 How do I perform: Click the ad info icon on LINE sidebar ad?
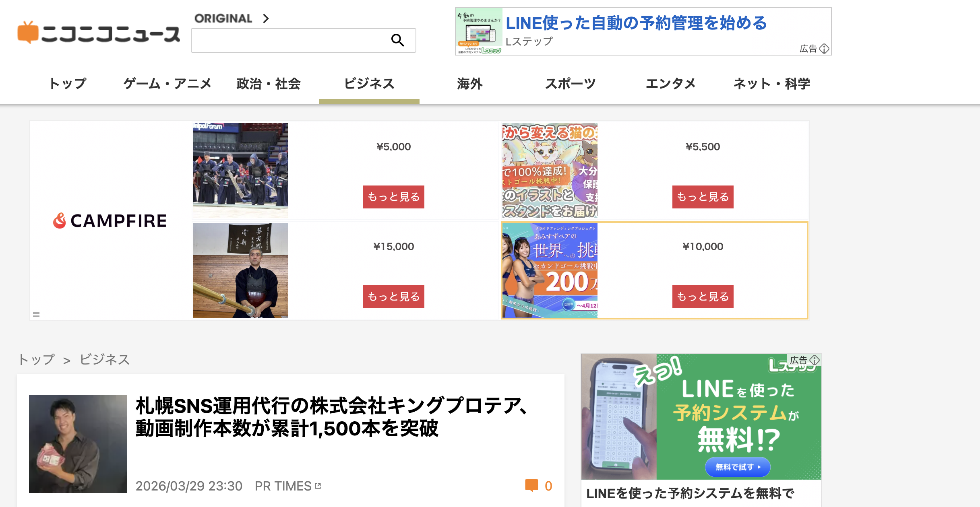pos(815,360)
